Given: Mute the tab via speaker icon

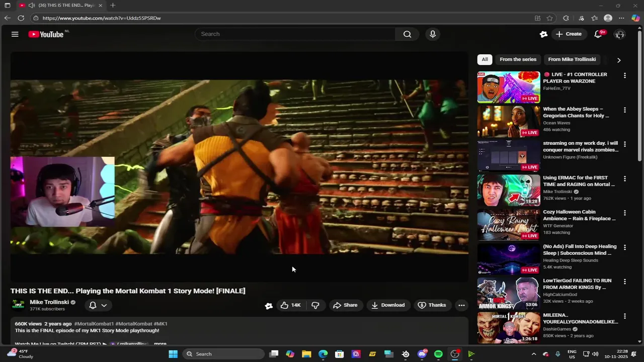Looking at the screenshot, I should pyautogui.click(x=32, y=5).
